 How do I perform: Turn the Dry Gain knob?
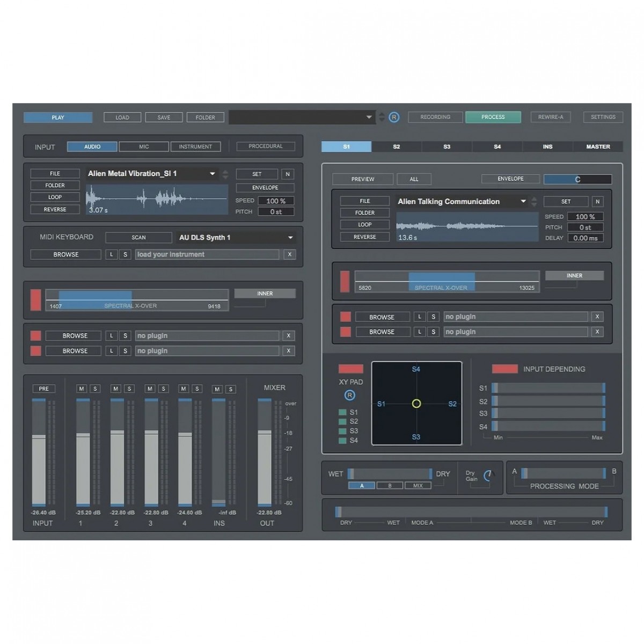488,475
